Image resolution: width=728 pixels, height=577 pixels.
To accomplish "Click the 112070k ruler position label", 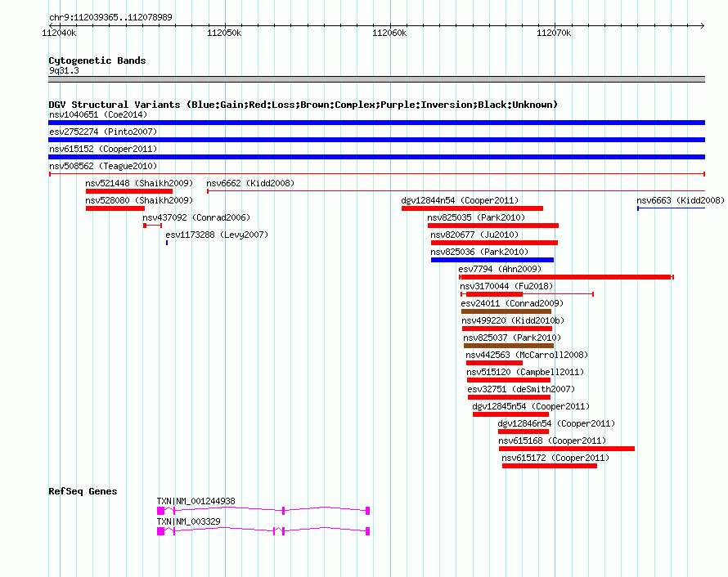I will click(554, 33).
